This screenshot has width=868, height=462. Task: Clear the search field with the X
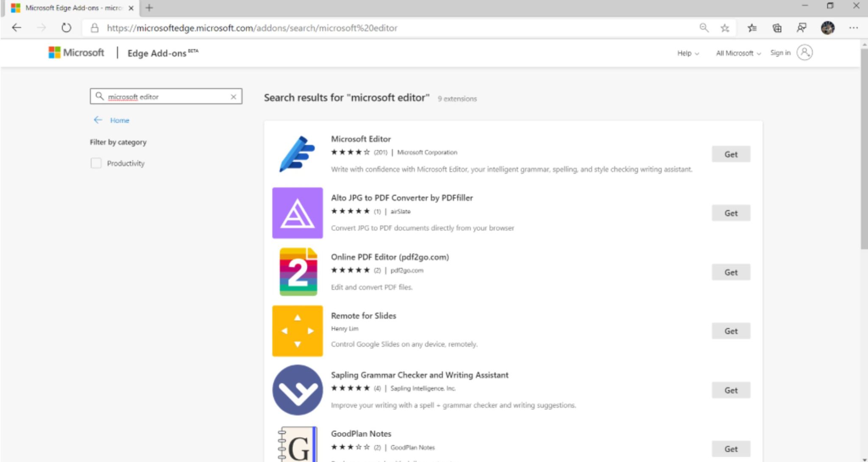[233, 97]
